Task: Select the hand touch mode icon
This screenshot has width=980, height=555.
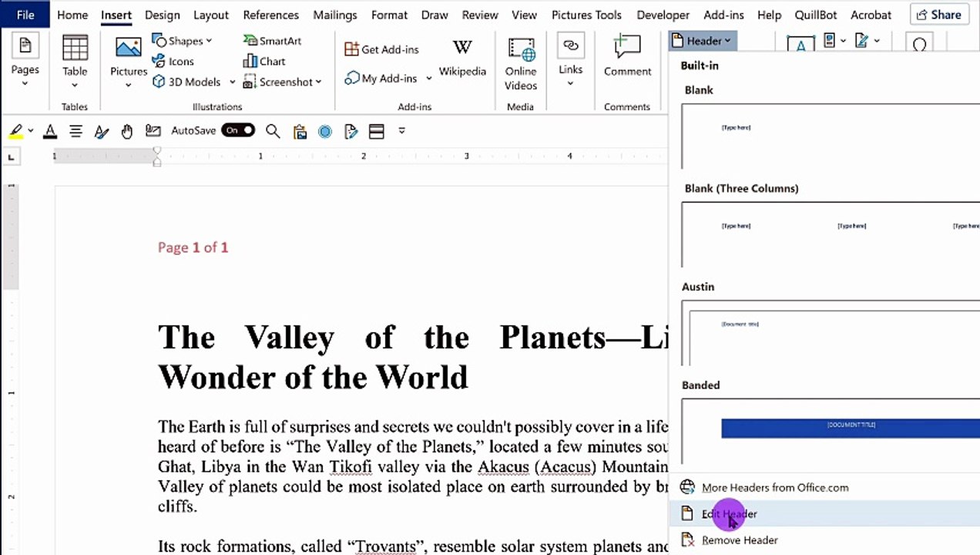Action: point(127,131)
